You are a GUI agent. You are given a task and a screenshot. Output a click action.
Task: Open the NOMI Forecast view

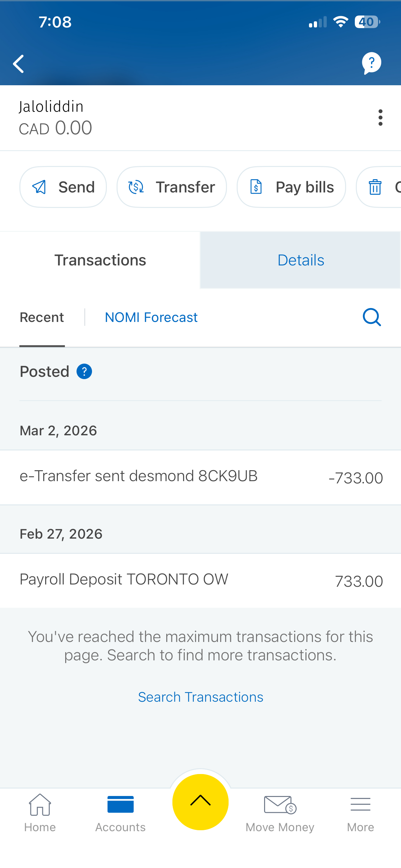click(x=151, y=317)
